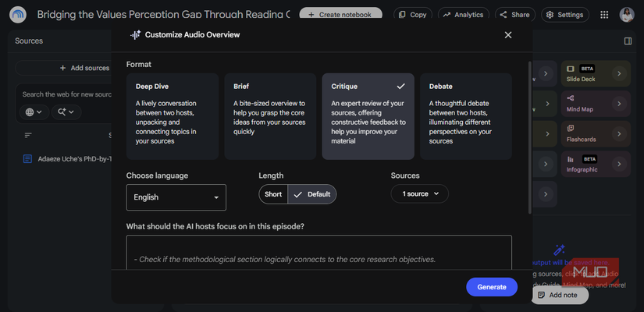Expand the 1 source dropdown
This screenshot has width=644, height=312.
tap(420, 193)
